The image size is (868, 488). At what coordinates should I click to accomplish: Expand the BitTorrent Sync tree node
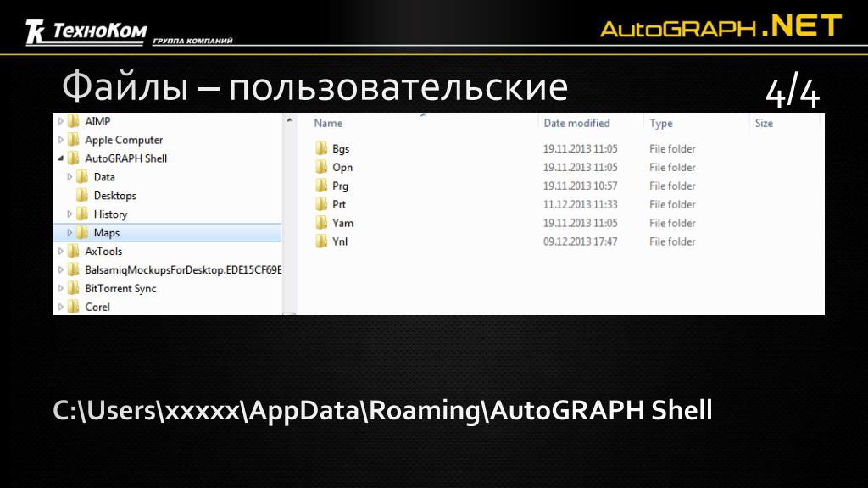(61, 288)
